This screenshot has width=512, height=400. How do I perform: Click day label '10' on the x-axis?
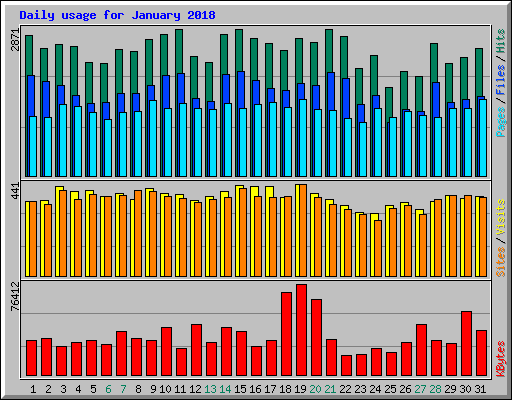165,389
